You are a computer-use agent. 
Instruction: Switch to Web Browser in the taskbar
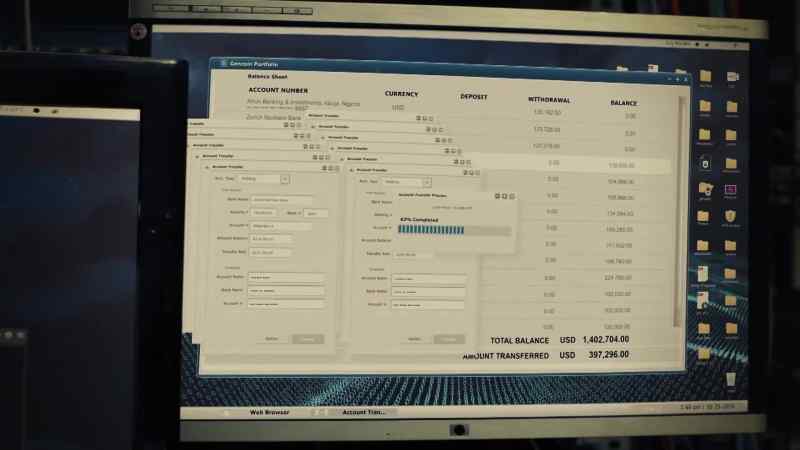tap(269, 412)
